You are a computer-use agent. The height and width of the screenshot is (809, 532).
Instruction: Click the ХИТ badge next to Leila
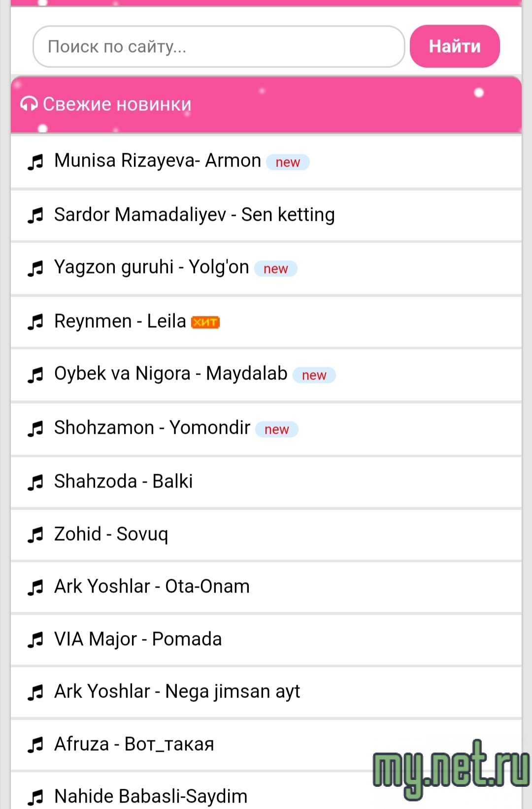pos(205,322)
